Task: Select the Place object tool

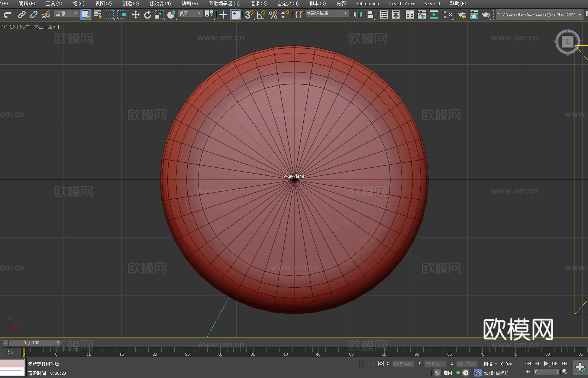Action: click(x=171, y=14)
